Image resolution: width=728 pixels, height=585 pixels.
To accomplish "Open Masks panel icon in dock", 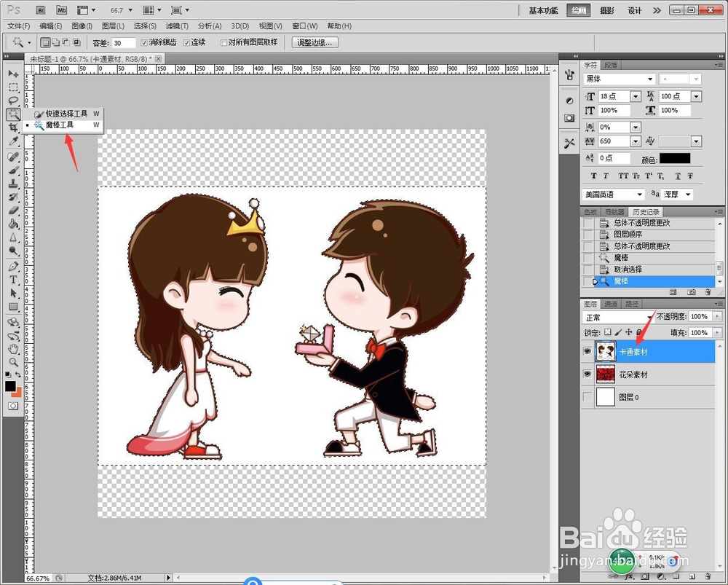I will 570,118.
